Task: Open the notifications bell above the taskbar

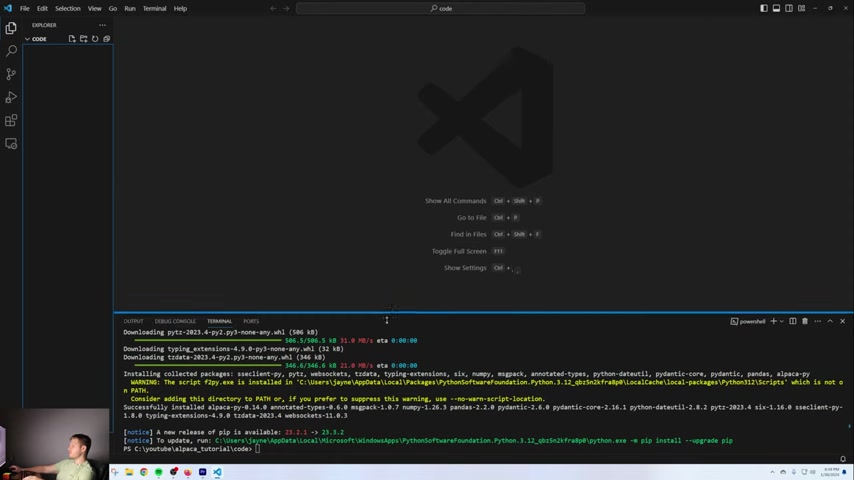Action: [x=843, y=459]
